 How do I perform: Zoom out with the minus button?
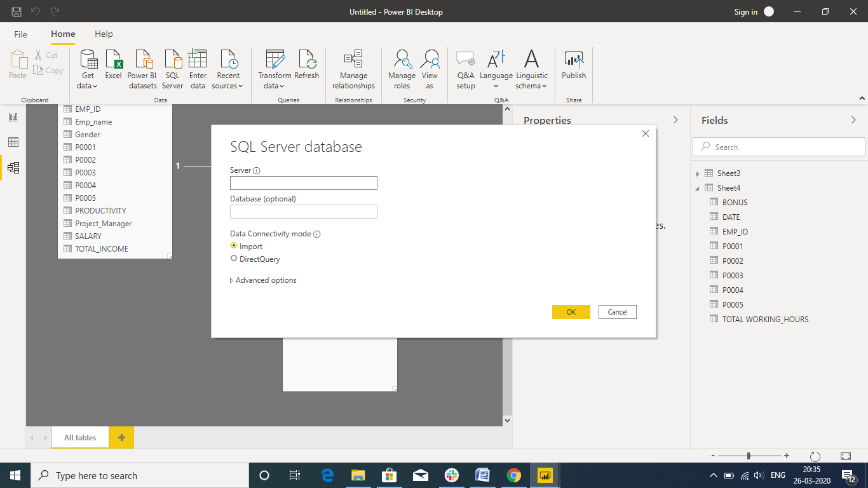click(x=714, y=456)
